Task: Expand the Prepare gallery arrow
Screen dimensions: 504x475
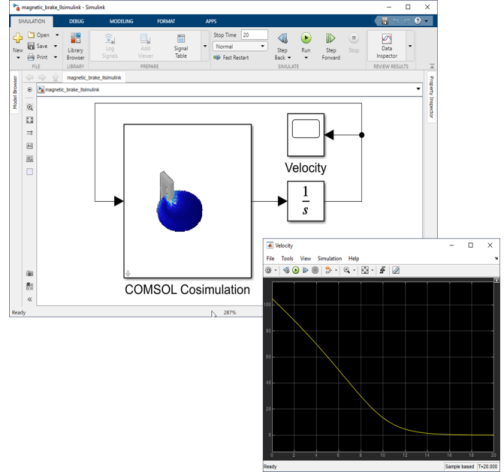Action: point(205,46)
